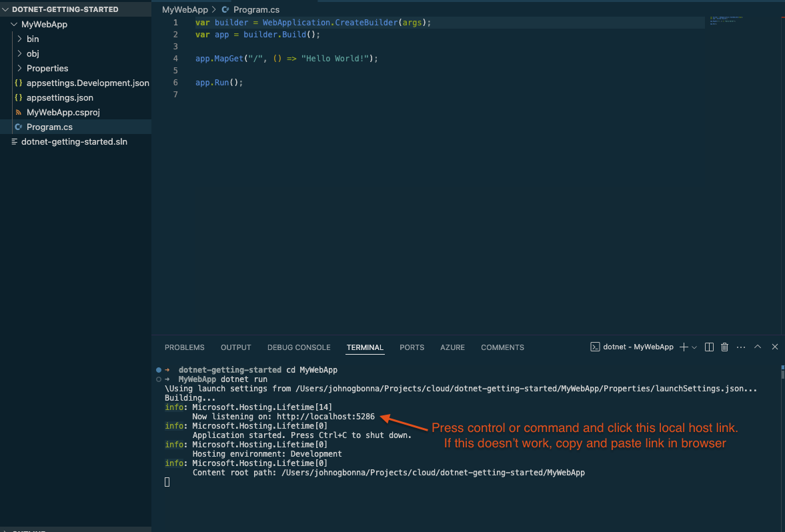This screenshot has height=532, width=785.
Task: Click the Content root path line
Action: (388, 473)
